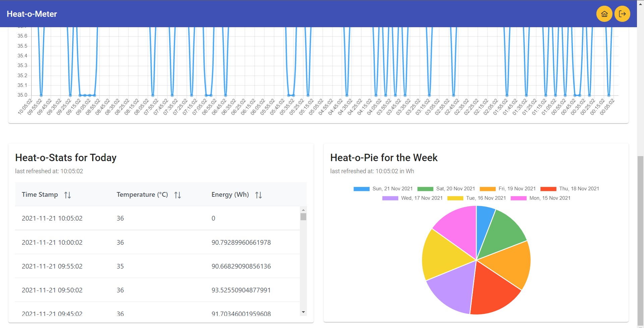Select the row timestamped 2021-11-21 10:00:02

click(x=134, y=242)
